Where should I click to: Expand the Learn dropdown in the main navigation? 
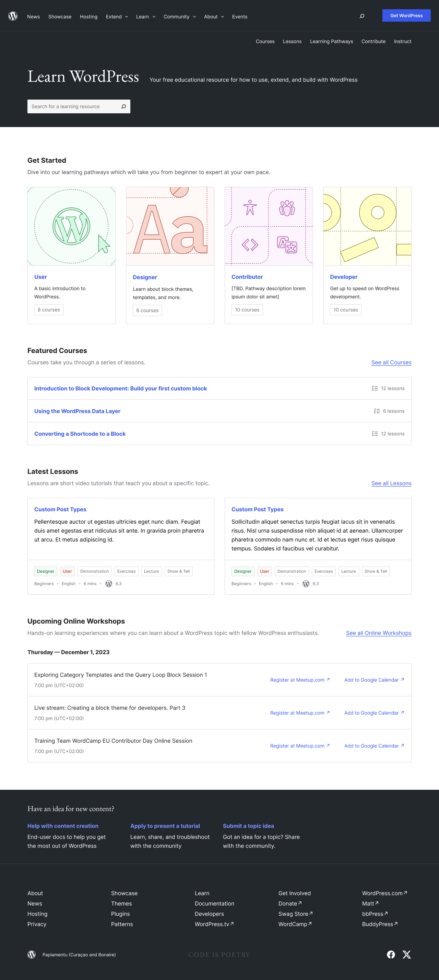(154, 17)
